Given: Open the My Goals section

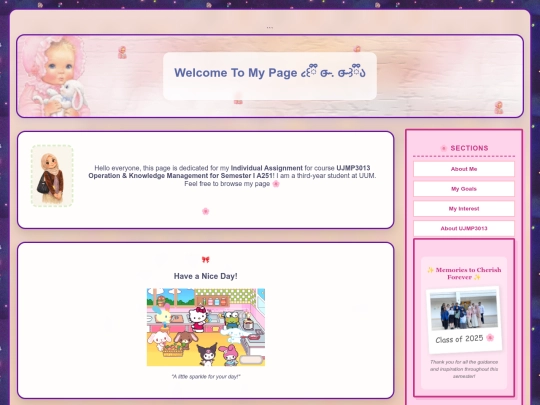Looking at the screenshot, I should [x=464, y=189].
